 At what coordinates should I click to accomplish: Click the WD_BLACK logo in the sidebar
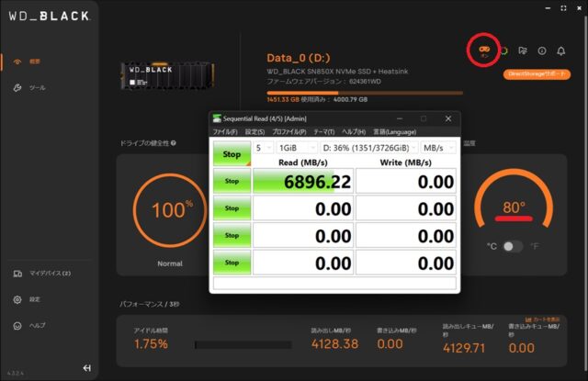tap(49, 17)
